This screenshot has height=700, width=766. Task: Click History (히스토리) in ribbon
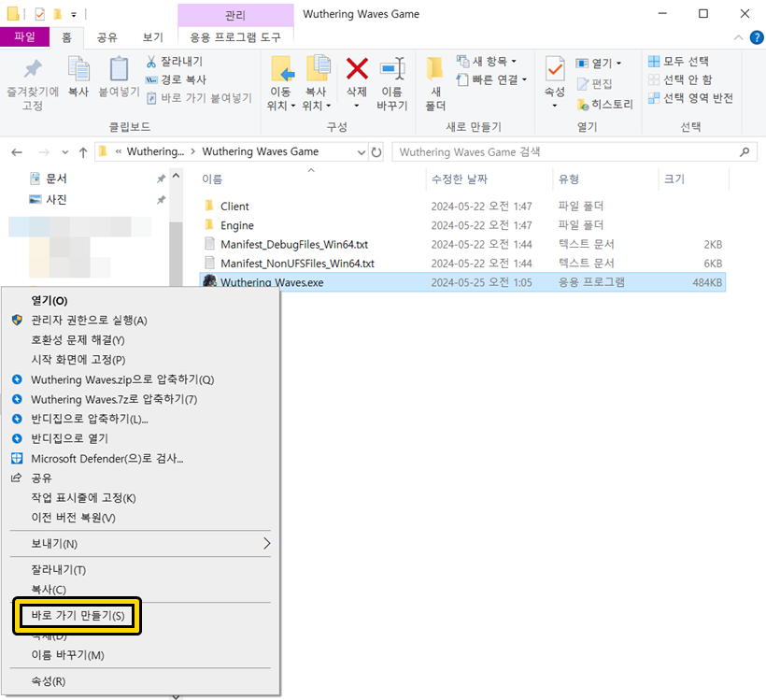(604, 104)
